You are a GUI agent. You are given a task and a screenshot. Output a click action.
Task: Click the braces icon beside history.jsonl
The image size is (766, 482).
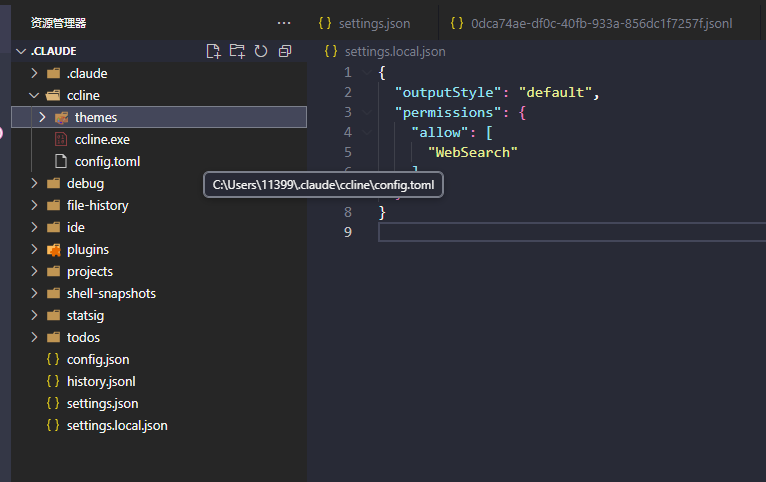pyautogui.click(x=53, y=381)
